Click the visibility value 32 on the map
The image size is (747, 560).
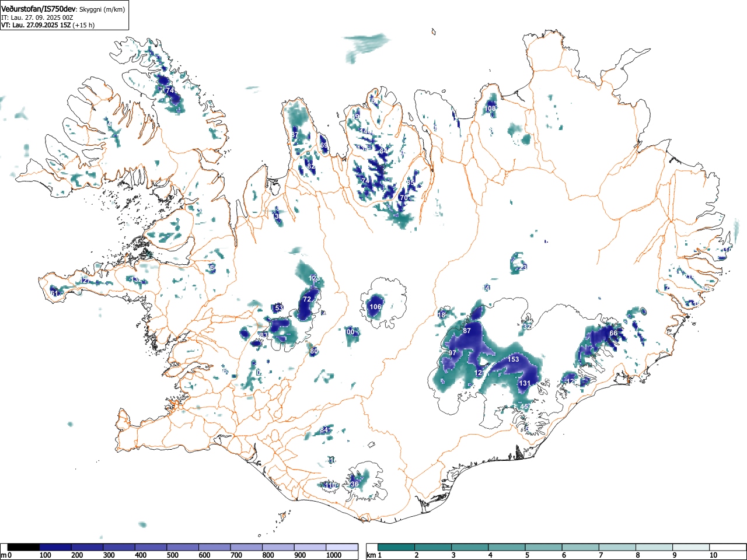(527, 327)
